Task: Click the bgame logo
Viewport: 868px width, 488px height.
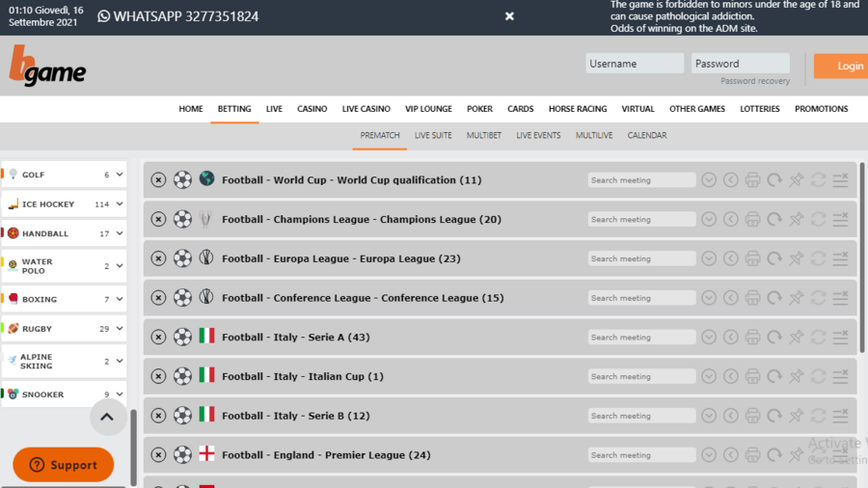Action: click(x=48, y=66)
